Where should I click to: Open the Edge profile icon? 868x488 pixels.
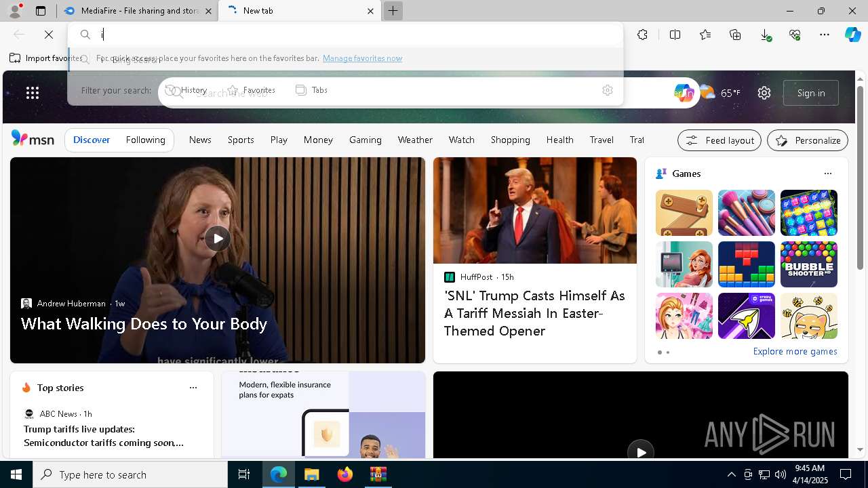(14, 11)
